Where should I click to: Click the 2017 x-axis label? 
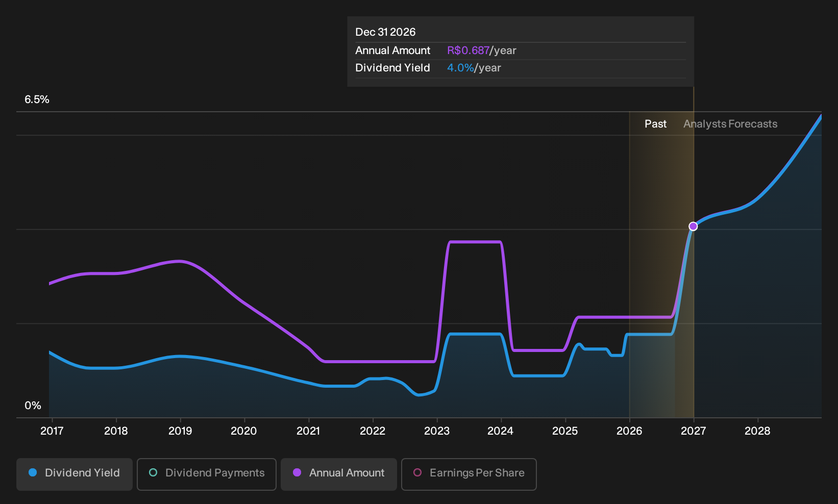coord(52,431)
